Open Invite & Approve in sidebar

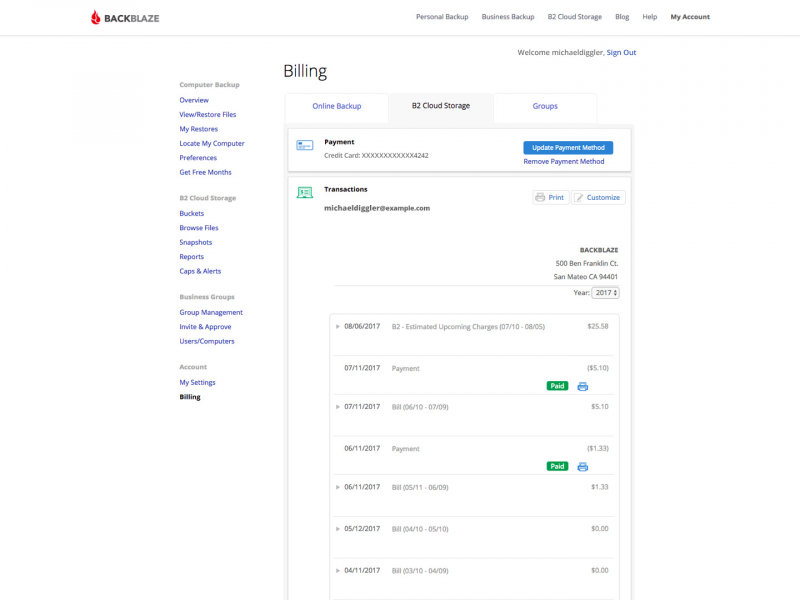pos(205,327)
